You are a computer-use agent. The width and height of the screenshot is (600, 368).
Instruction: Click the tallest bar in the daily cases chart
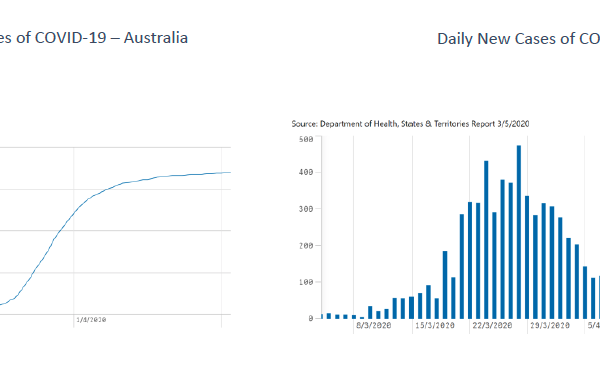tap(519, 232)
